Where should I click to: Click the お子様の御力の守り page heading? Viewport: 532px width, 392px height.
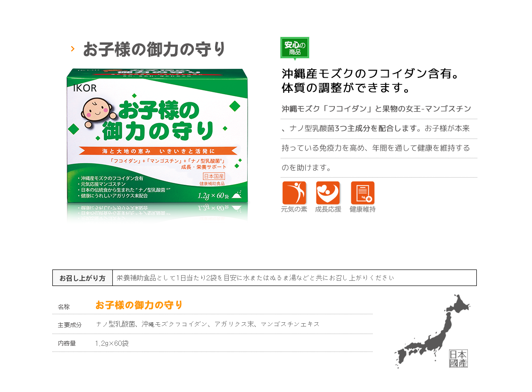(x=154, y=49)
